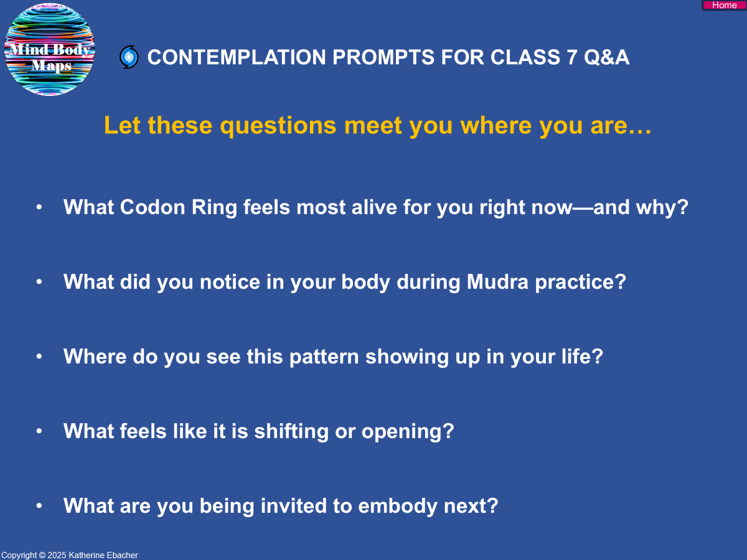747x560 pixels.
Task: Click the name 'Katherine Ebacher' in the footer
Action: (x=106, y=555)
